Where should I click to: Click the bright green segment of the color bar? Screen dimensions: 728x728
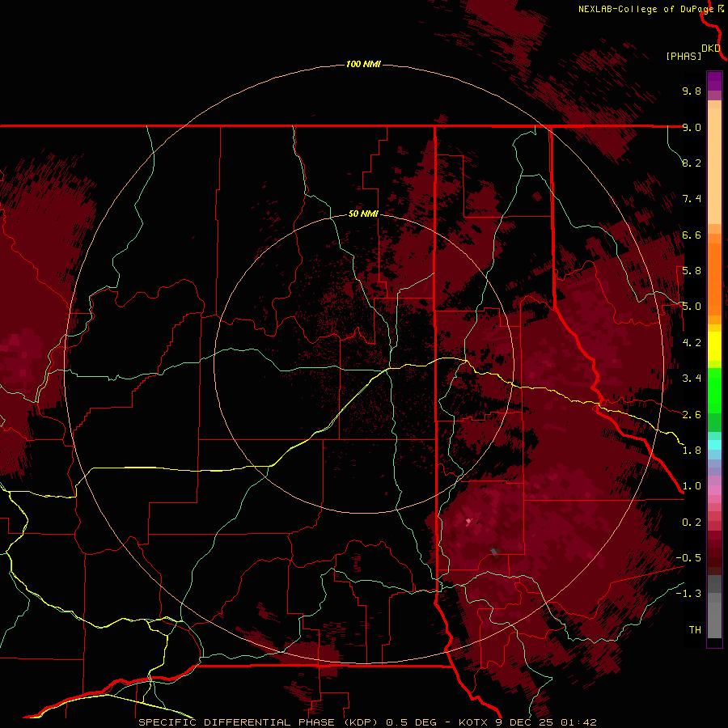click(x=714, y=390)
